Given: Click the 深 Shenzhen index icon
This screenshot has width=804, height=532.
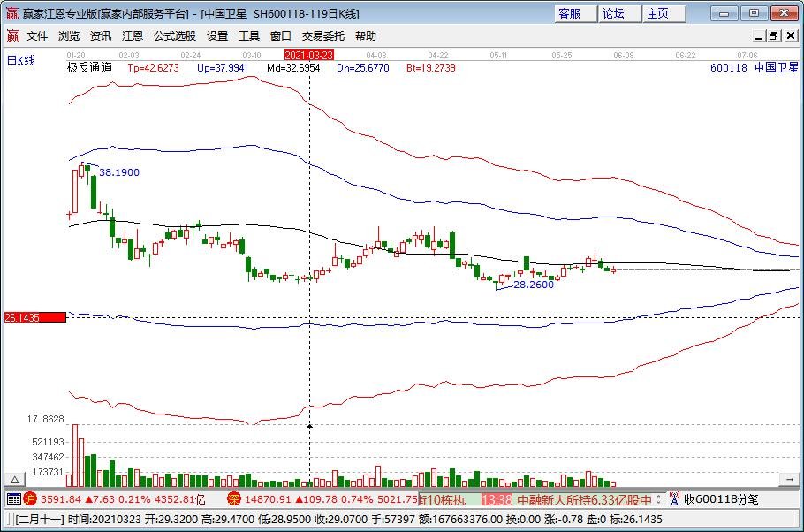Looking at the screenshot, I should [234, 498].
